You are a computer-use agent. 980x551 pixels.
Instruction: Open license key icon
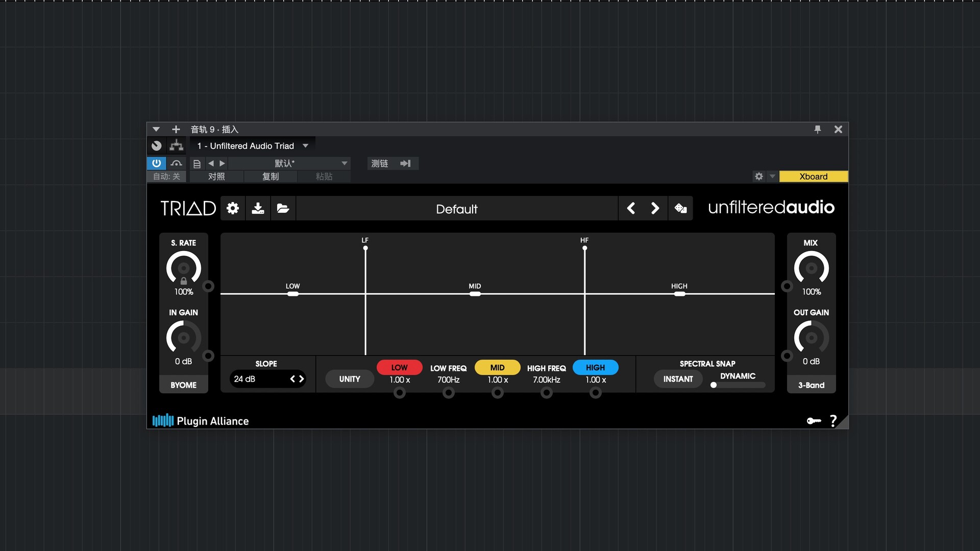[x=814, y=421]
